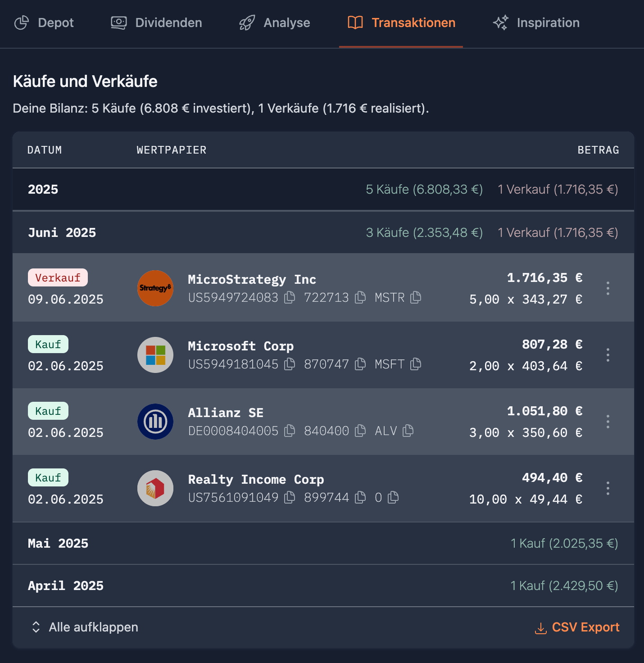This screenshot has height=663, width=644.
Task: Expand the Mai 2025 section
Action: (x=59, y=543)
